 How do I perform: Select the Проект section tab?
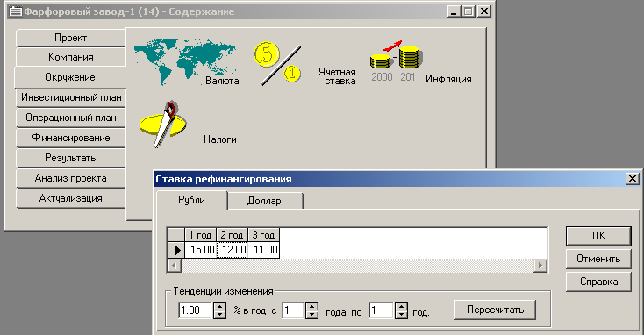(71, 38)
